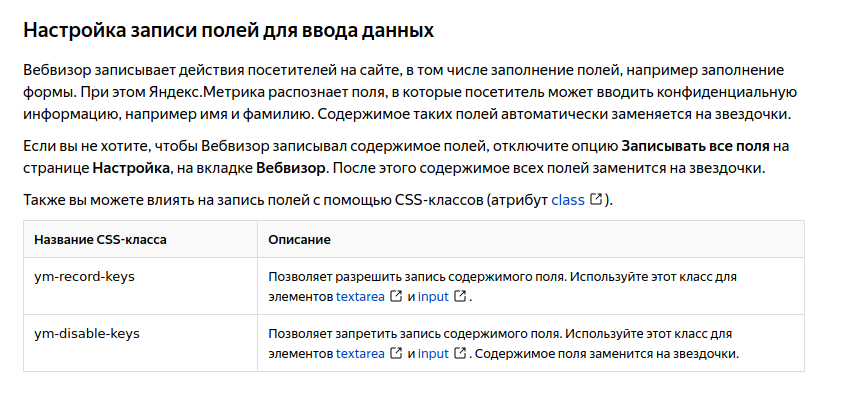The height and width of the screenshot is (396, 848).
Task: Click external icon after input in ym-disable-keys row
Action: click(460, 353)
